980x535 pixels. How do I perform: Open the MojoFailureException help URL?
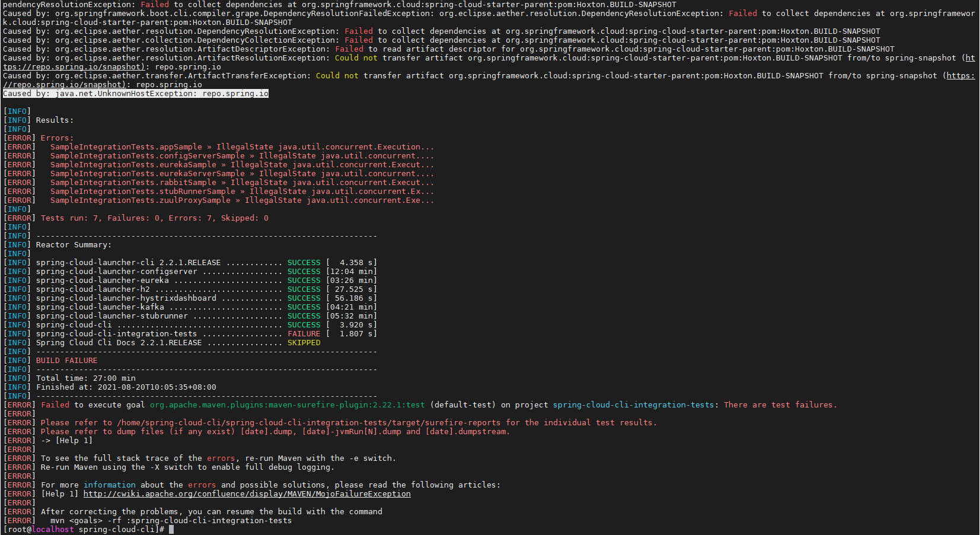click(x=247, y=494)
